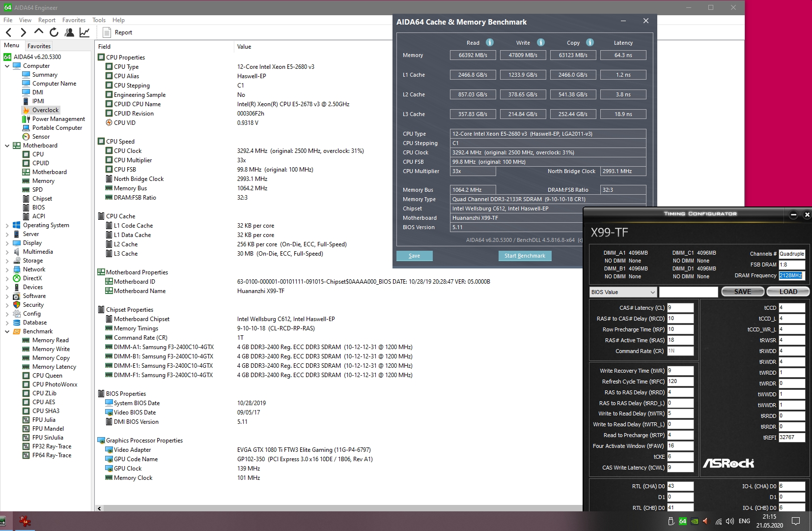812x531 pixels.
Task: Click the Report toolbar button
Action: [118, 32]
